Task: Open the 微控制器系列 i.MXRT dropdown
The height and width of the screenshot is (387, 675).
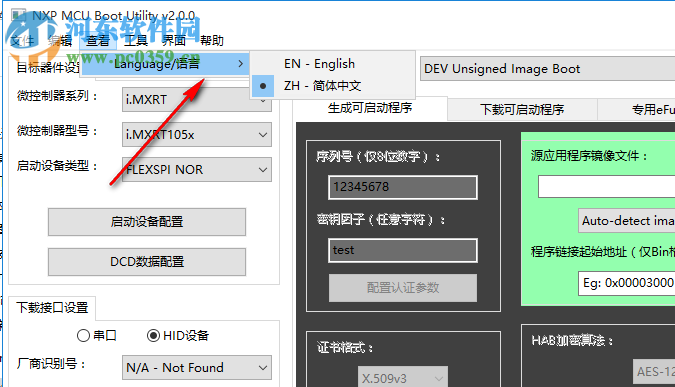Action: 197,99
